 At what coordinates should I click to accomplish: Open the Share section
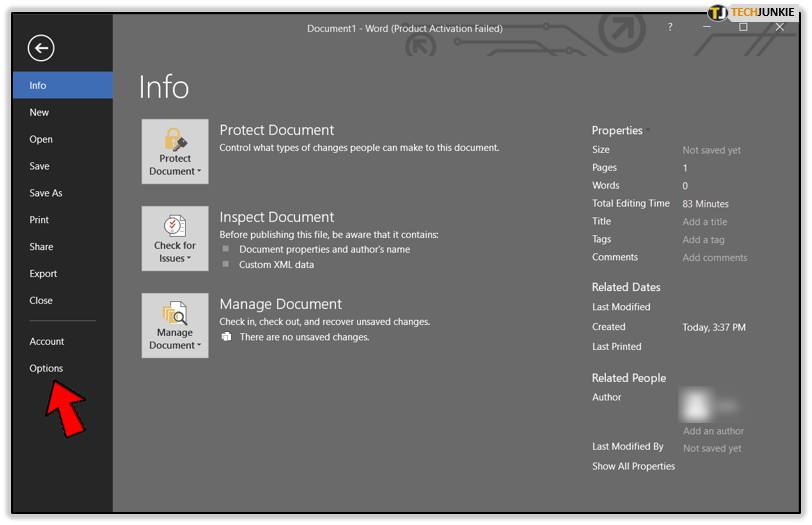(63, 247)
